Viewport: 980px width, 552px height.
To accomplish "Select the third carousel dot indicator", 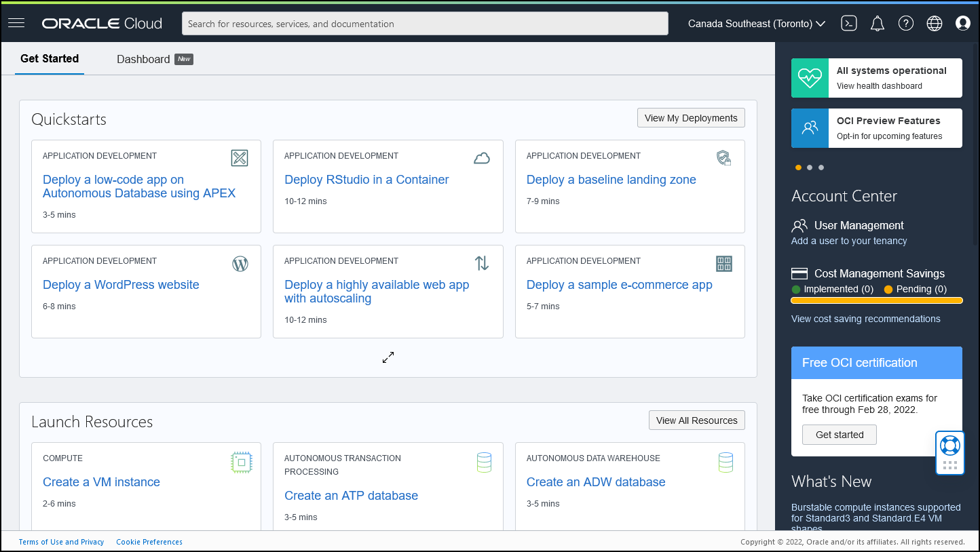I will pyautogui.click(x=821, y=167).
